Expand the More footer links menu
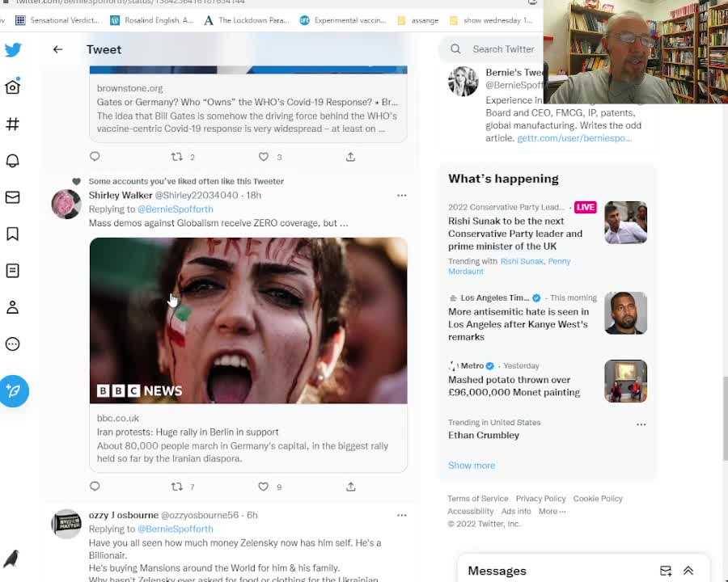 coord(552,511)
